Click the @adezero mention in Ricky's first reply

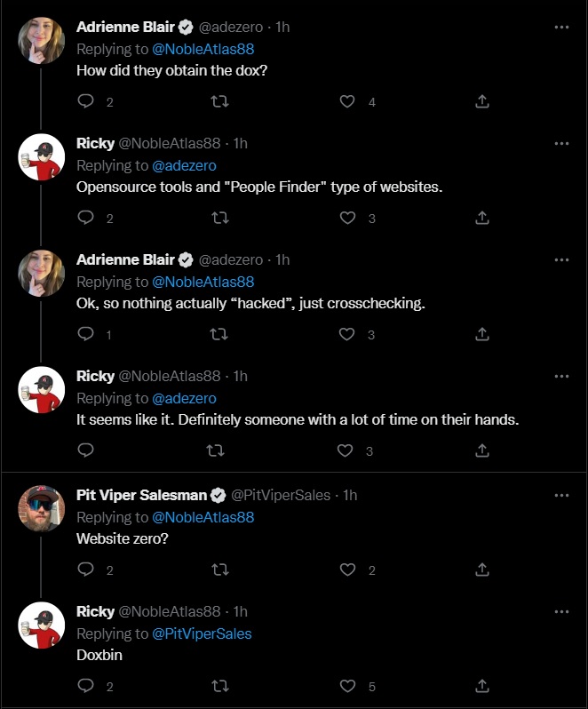[x=184, y=165]
